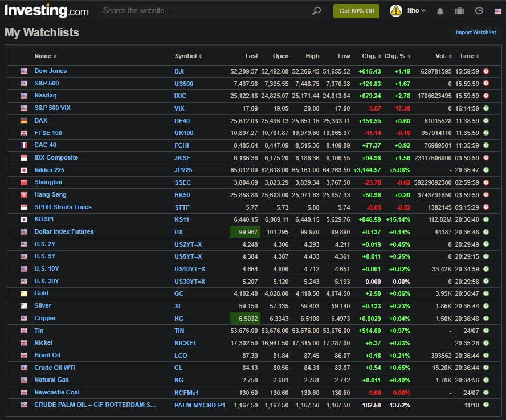The height and width of the screenshot is (420, 506).
Task: Click the market clock icon in S&P 500 VIX row
Action: [x=486, y=108]
